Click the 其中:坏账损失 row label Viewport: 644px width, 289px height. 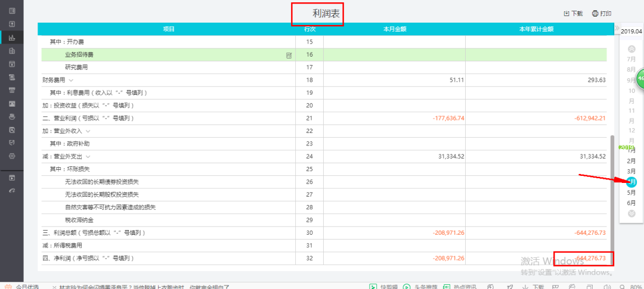coord(70,169)
